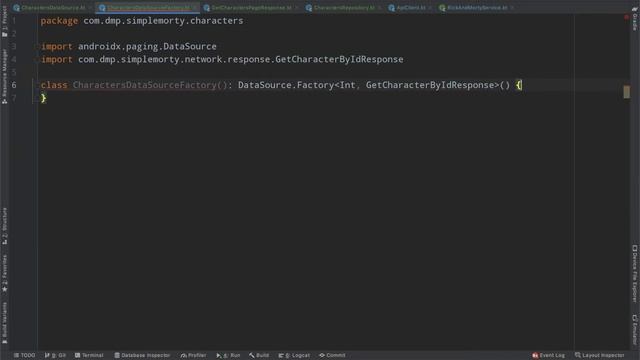Close the CharactersDataSourceFactory.kt tab
The height and width of the screenshot is (360, 640).
pos(195,7)
